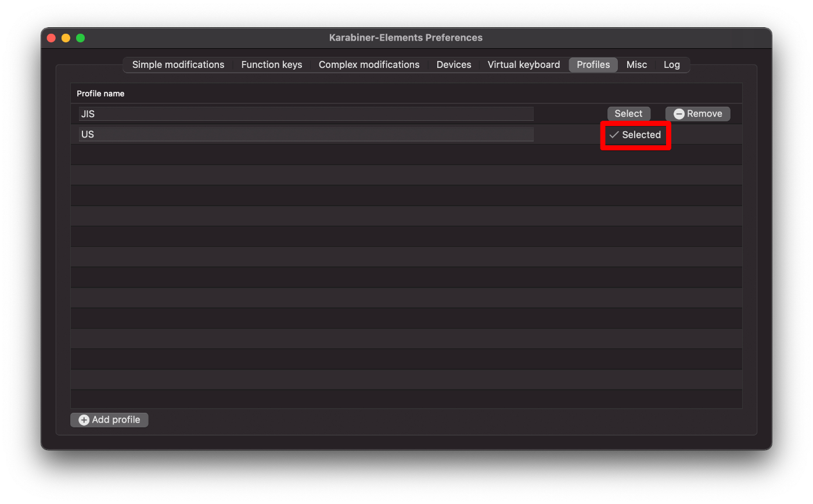Click the Profile name column header
Image resolution: width=813 pixels, height=504 pixels.
[x=100, y=93]
